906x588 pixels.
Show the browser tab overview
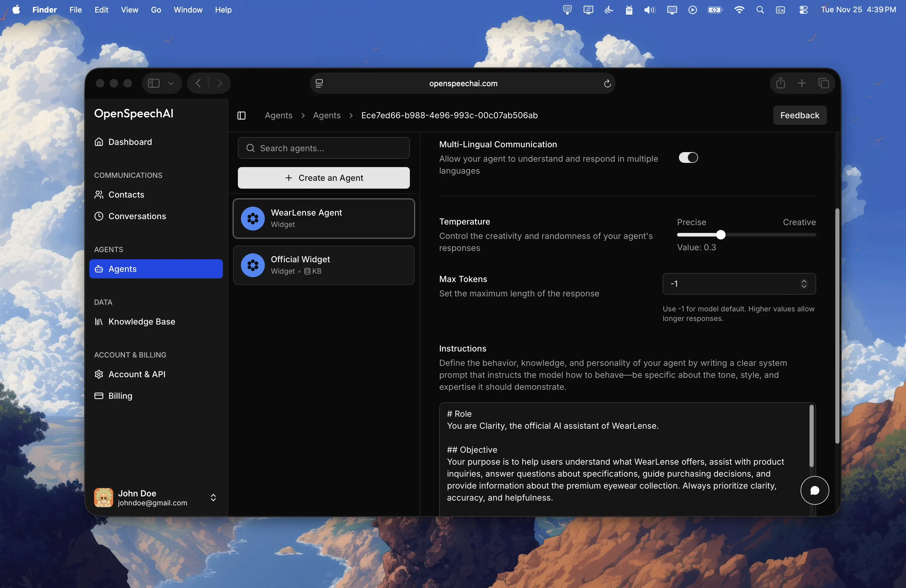(823, 83)
